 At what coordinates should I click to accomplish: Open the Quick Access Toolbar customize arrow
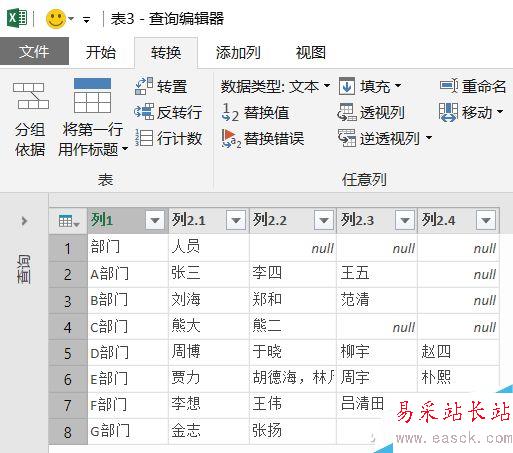87,20
